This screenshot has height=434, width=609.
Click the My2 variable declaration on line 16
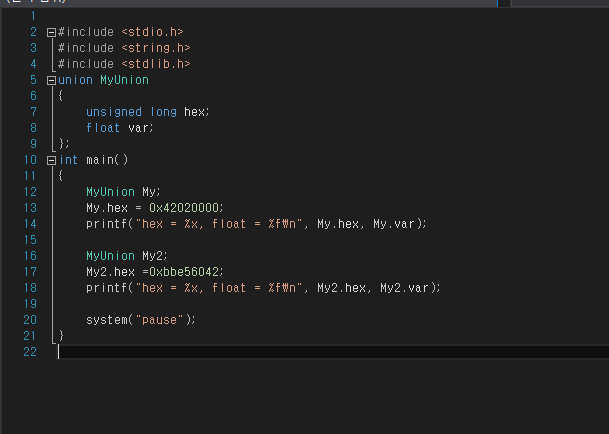152,256
